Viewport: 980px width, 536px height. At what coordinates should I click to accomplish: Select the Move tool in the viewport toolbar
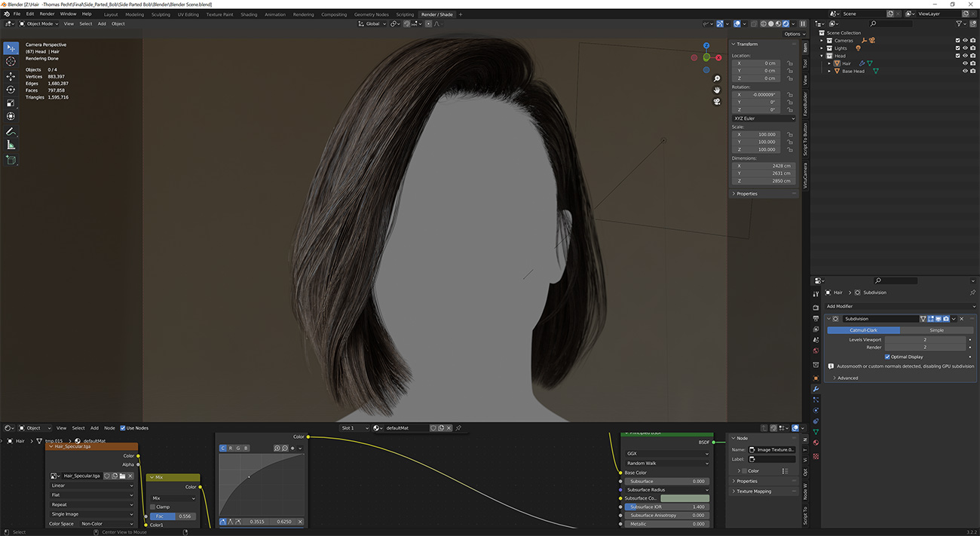click(x=11, y=76)
